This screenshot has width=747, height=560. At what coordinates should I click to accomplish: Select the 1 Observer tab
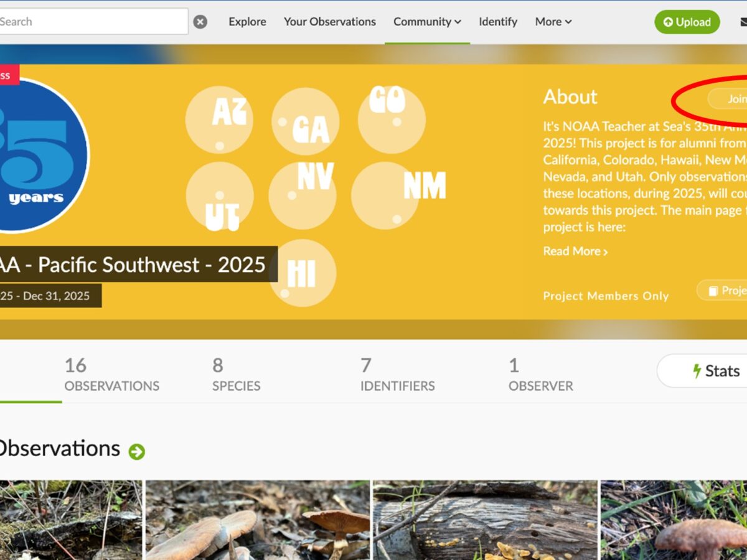click(x=541, y=375)
